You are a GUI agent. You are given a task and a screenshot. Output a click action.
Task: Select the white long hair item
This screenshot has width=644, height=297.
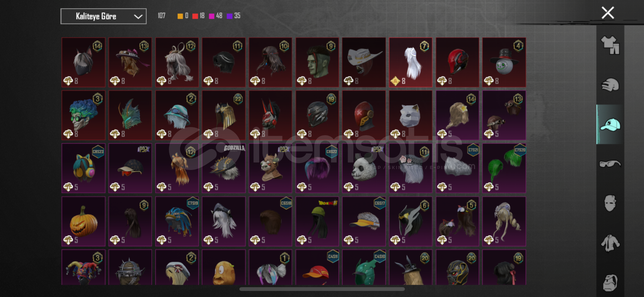pyautogui.click(x=410, y=62)
